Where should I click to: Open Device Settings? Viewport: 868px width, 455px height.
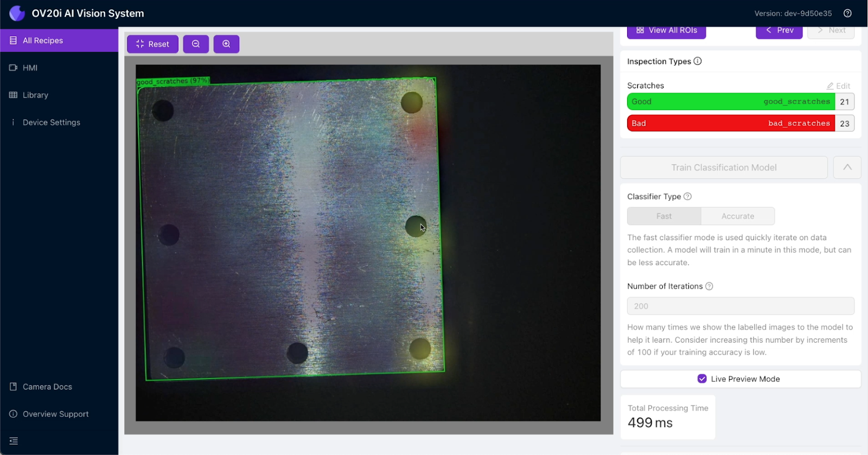tap(59, 123)
